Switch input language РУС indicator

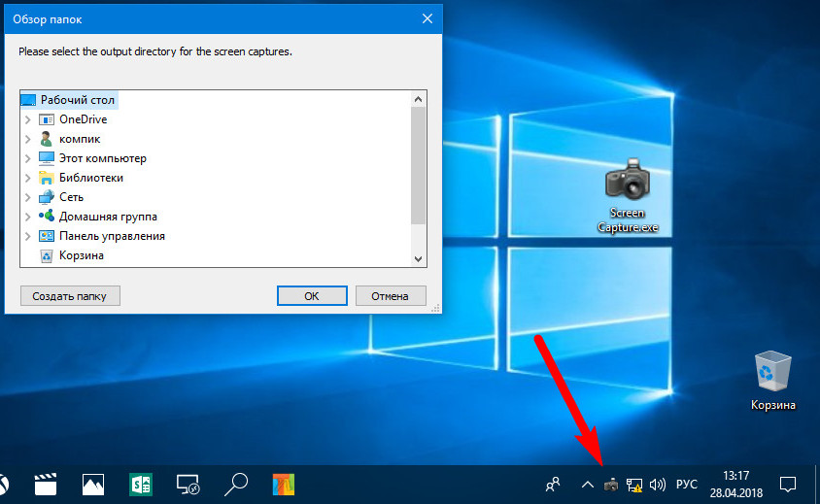(687, 485)
